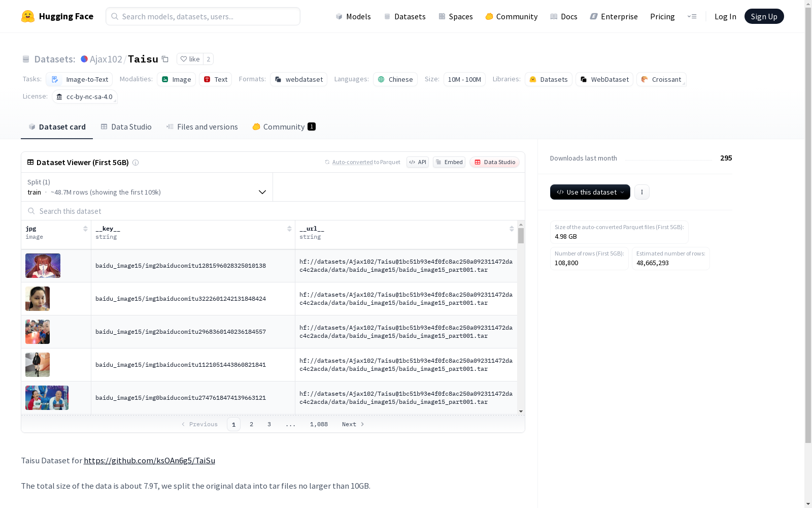Screen dimensions: 812x508
Task: Open the navigation overflow menu icon
Action: tap(692, 16)
